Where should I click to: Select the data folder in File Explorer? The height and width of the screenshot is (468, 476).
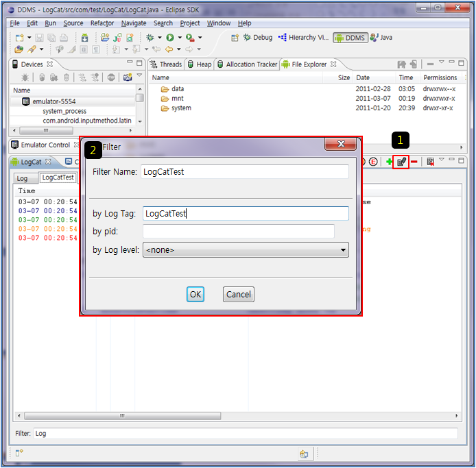(x=172, y=89)
